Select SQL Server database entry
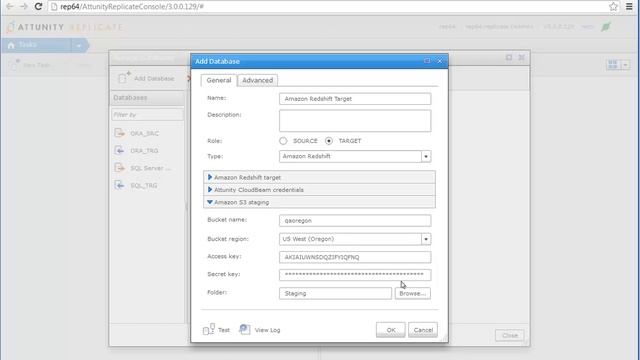Image resolution: width=640 pixels, height=360 pixels. (x=150, y=168)
